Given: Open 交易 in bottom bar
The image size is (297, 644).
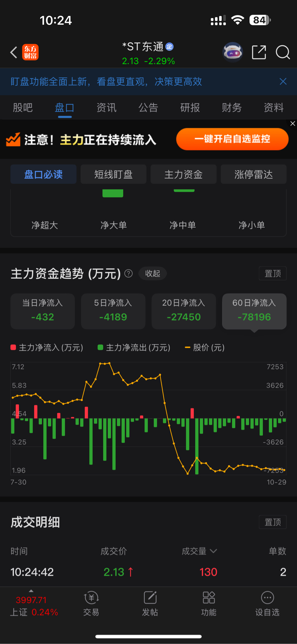Looking at the screenshot, I should [91, 603].
